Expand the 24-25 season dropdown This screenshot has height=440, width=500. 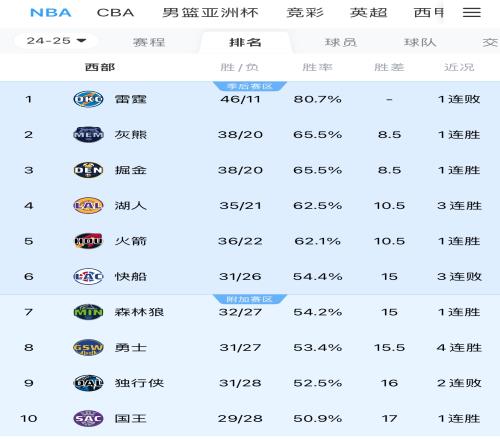point(56,41)
